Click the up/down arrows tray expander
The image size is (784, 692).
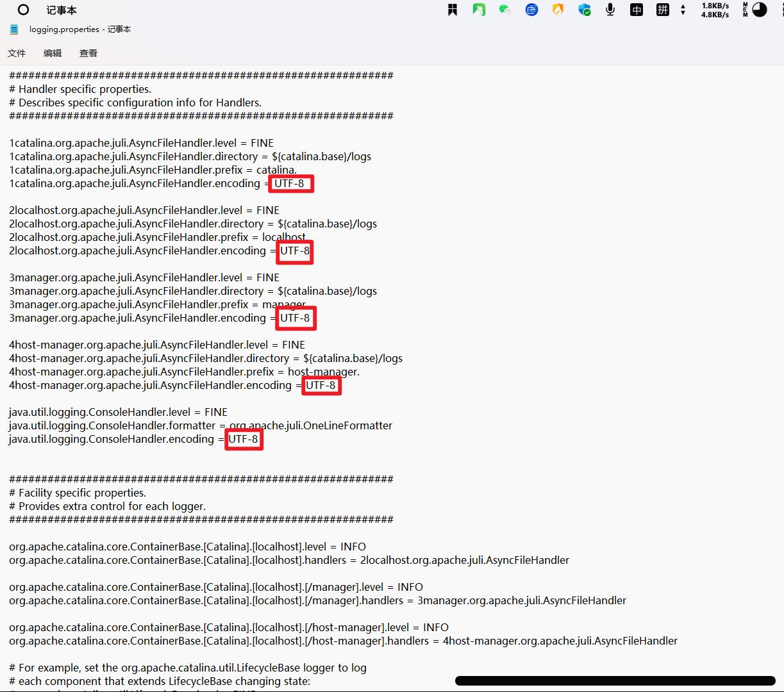point(683,10)
